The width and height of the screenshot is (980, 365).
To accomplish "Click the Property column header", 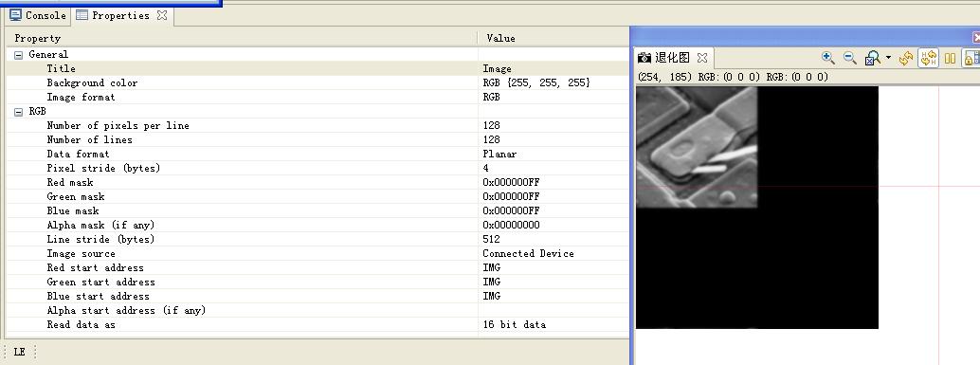I will [x=38, y=38].
